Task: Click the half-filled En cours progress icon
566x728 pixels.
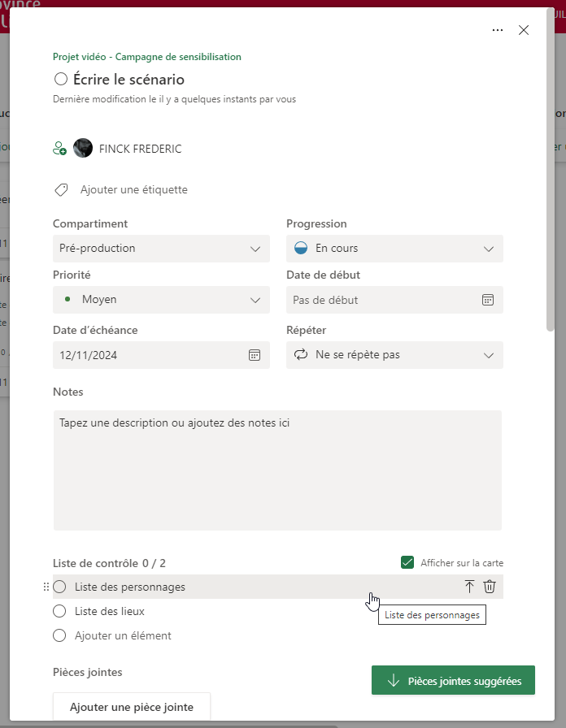Action: [x=301, y=249]
